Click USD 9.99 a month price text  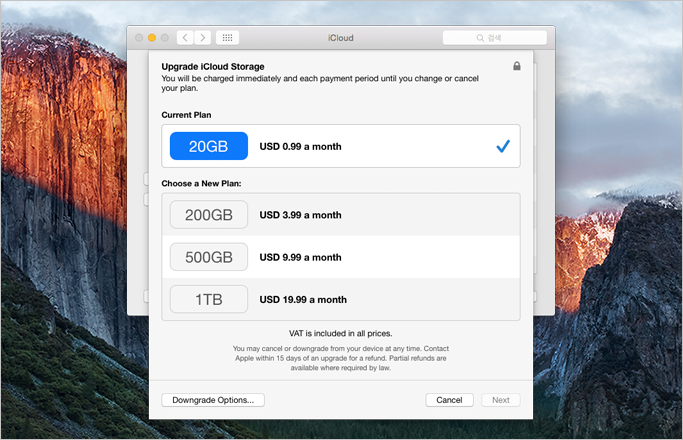[x=301, y=257]
